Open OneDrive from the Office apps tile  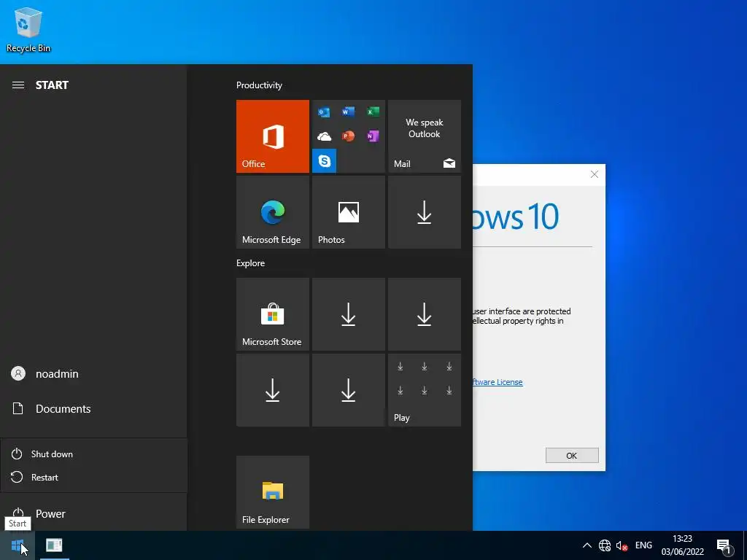point(324,136)
